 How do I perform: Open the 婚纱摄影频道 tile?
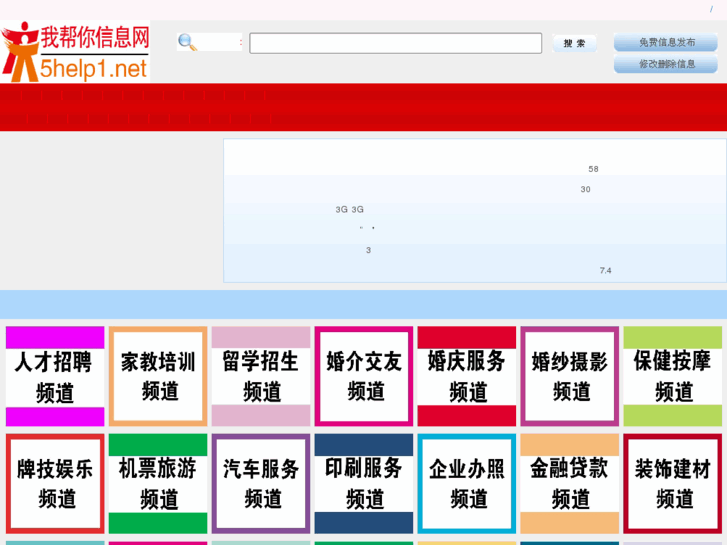point(570,376)
